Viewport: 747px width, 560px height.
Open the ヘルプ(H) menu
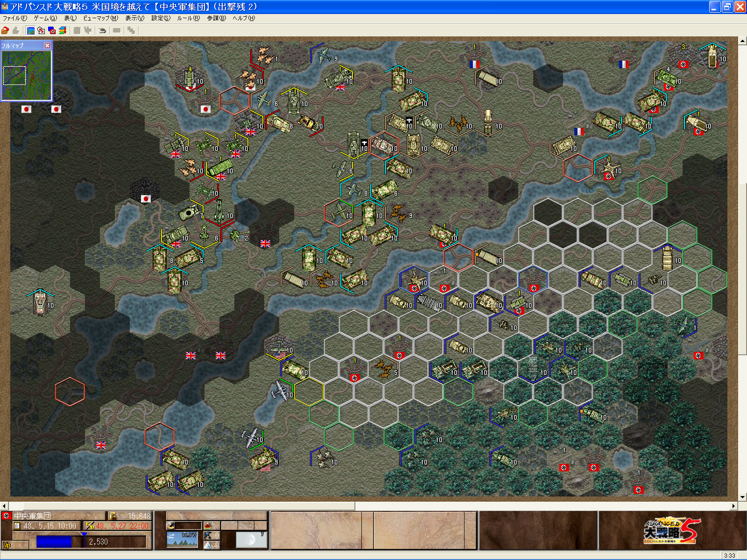point(244,18)
